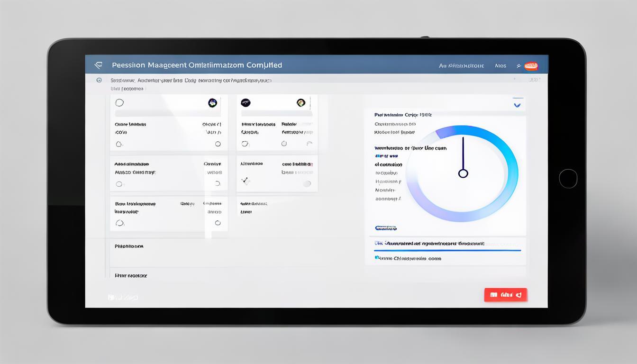This screenshot has height=364, width=637.
Task: Click the avatar at second card's top-right
Action: [300, 103]
